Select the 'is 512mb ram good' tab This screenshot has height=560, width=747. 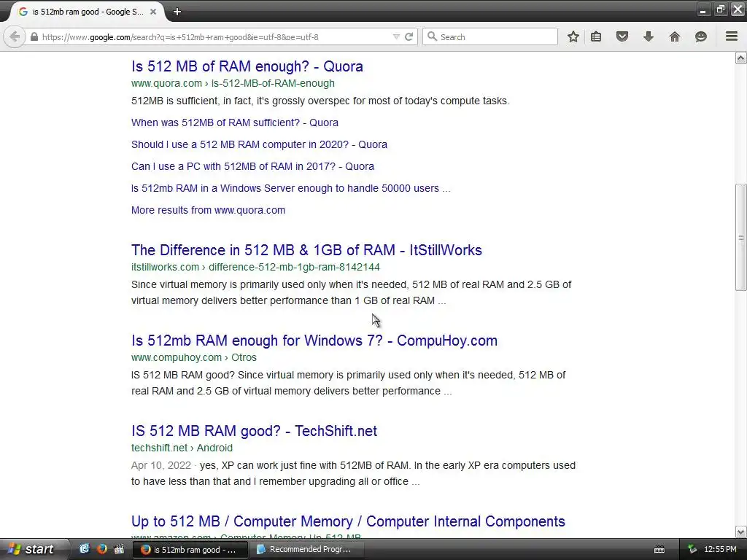click(x=88, y=12)
